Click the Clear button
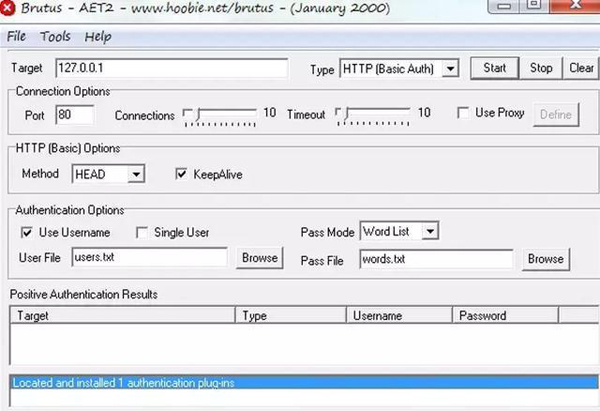Screen dimensions: 600x411 click(581, 68)
